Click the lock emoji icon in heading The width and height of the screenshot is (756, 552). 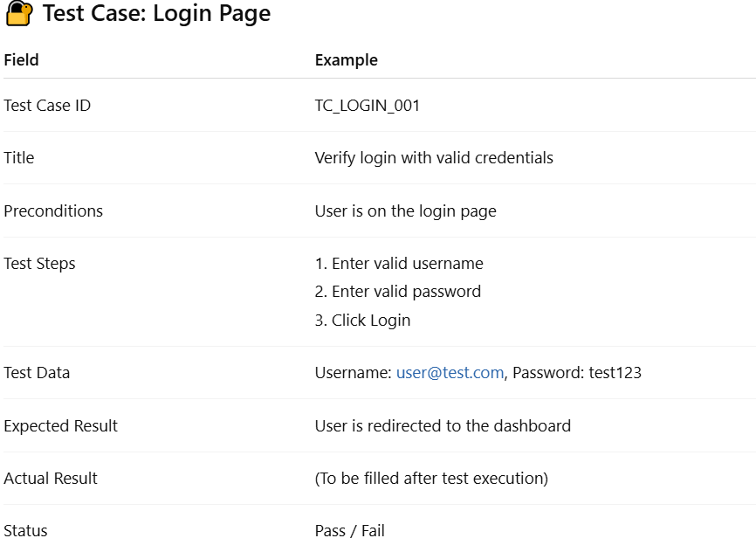(x=19, y=13)
